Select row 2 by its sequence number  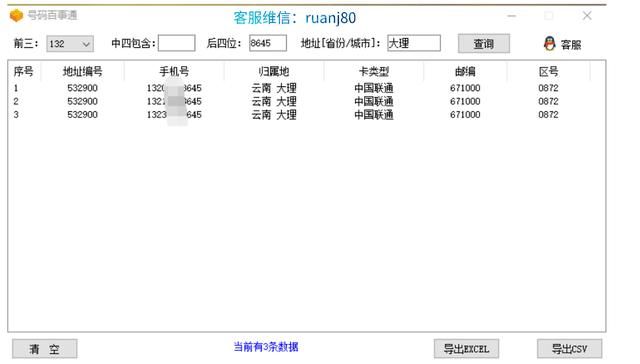(x=16, y=101)
